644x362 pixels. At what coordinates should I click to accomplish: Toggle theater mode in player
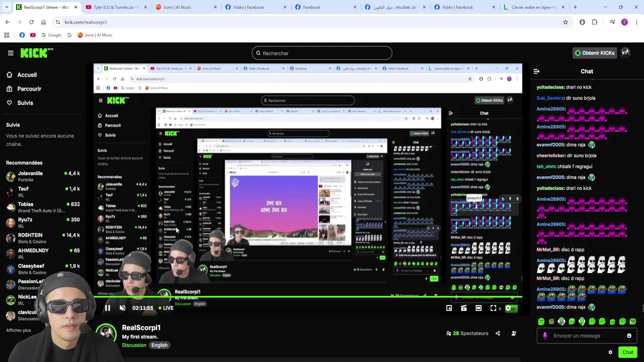(478, 308)
